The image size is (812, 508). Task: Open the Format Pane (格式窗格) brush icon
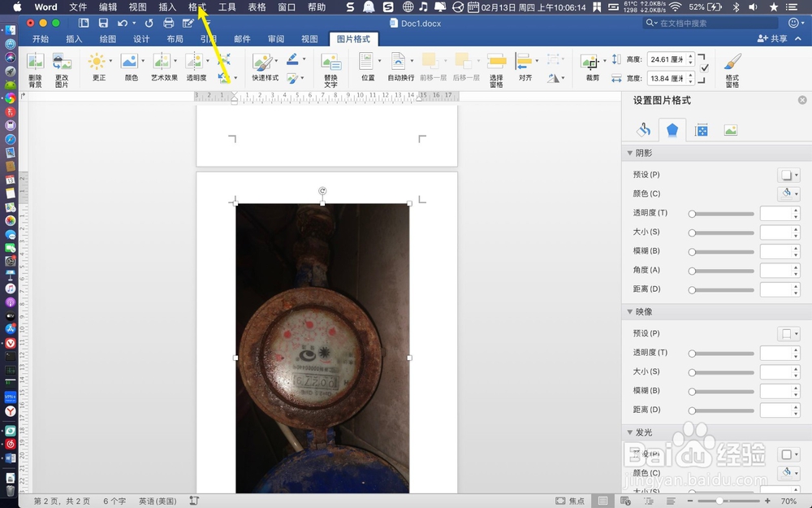(x=732, y=63)
